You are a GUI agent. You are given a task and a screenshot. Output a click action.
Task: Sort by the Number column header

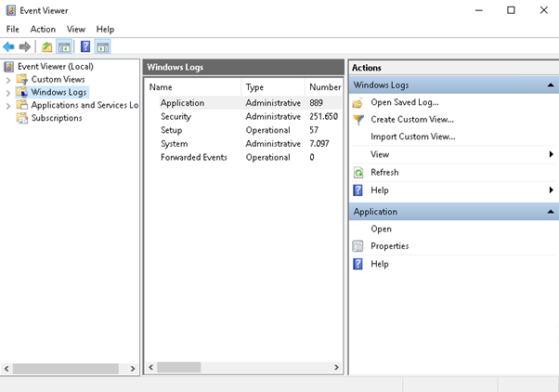[324, 87]
